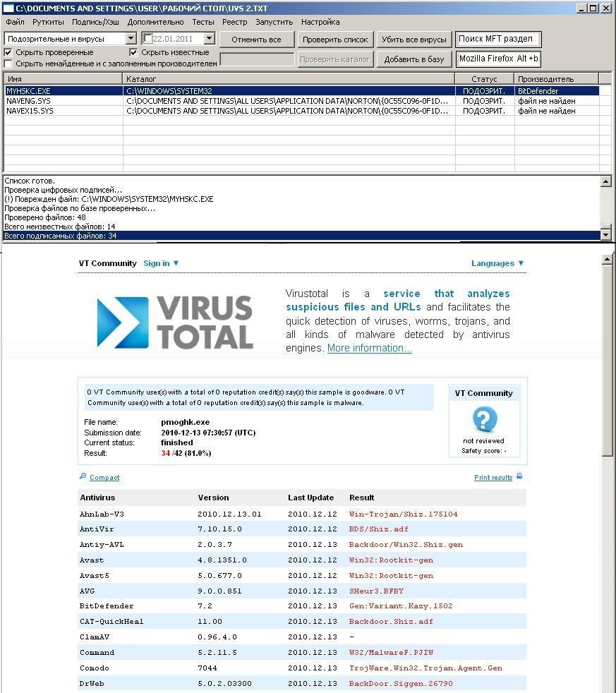
Task: Toggle Скрыть известные checkbox
Action: click(133, 52)
